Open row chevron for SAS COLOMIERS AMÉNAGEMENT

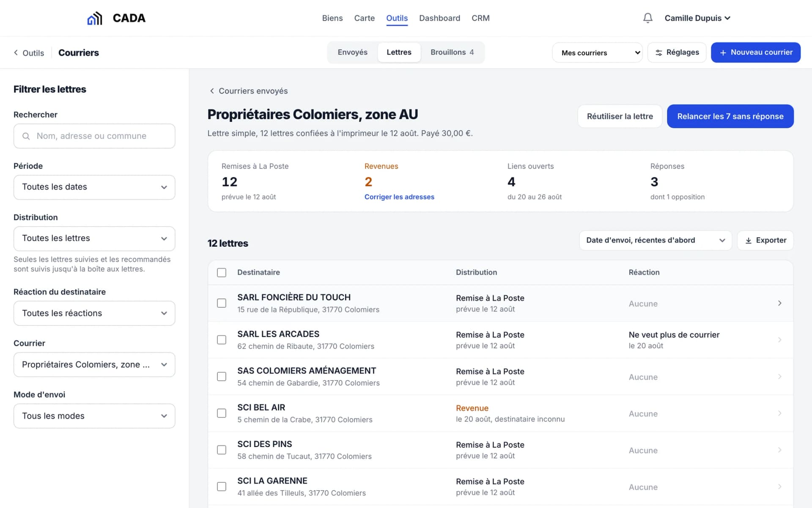tap(779, 376)
